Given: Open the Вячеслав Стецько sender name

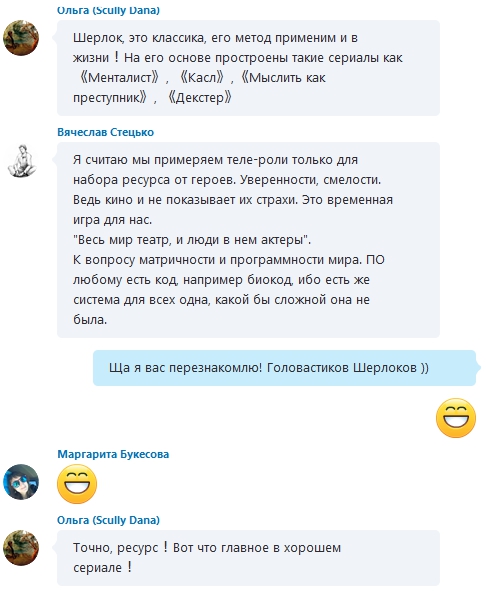Looking at the screenshot, I should (106, 132).
